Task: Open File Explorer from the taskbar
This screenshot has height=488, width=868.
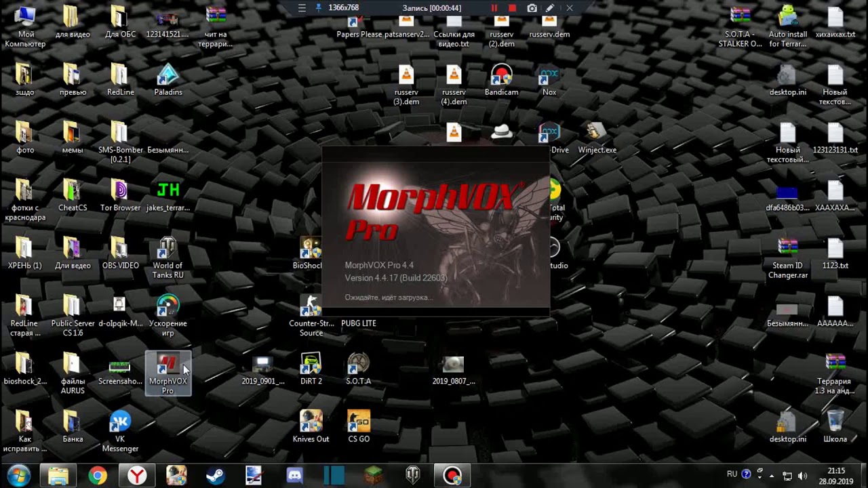Action: point(58,476)
